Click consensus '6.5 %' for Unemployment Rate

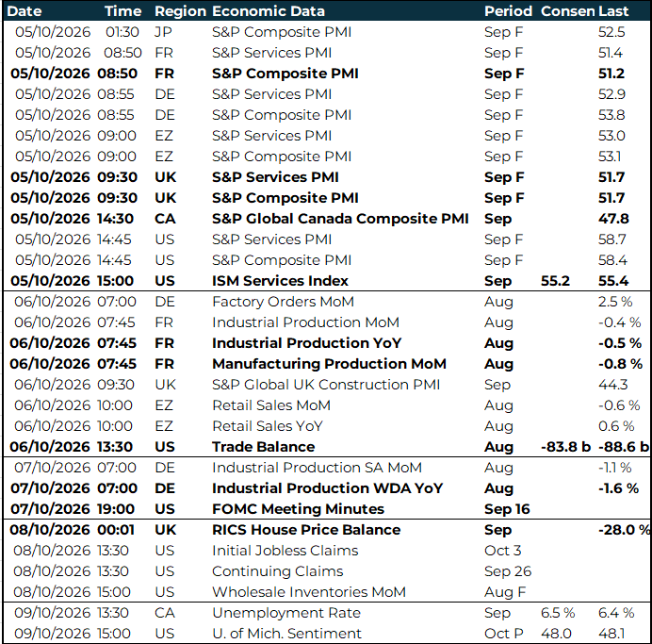click(558, 613)
